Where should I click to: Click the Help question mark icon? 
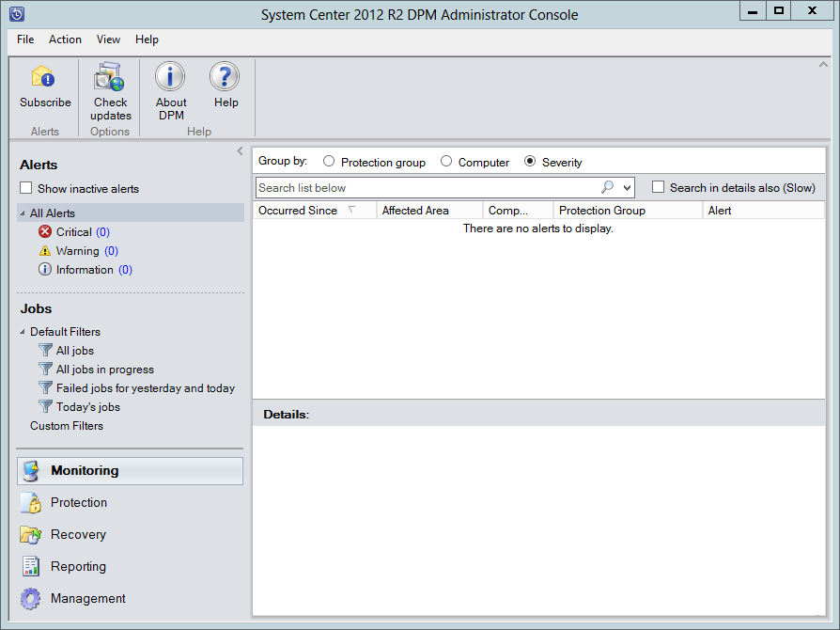(x=225, y=76)
